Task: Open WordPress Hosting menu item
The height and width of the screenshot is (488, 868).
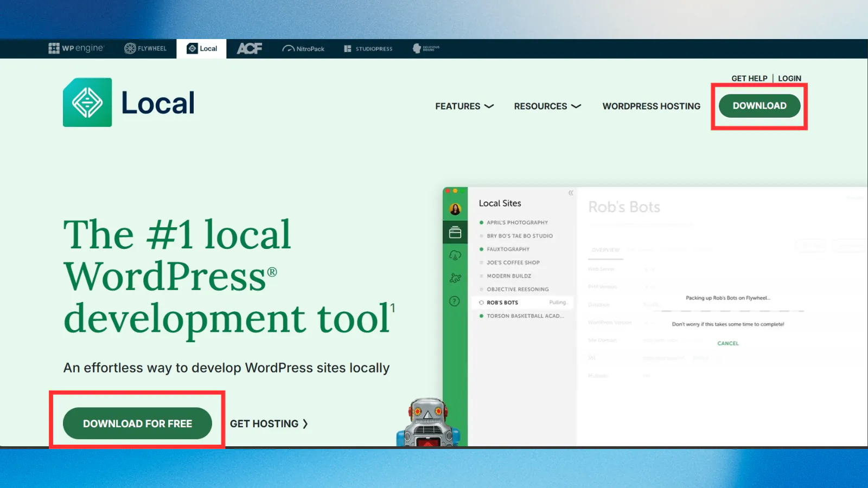Action: coord(651,106)
